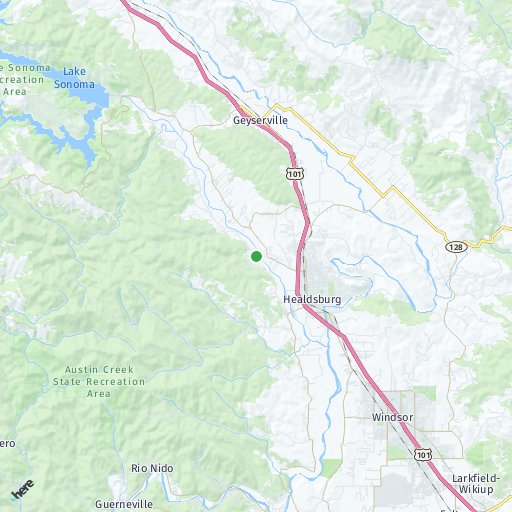Click Austin Creek State Recreation Area label
The height and width of the screenshot is (512, 512).
(x=99, y=382)
